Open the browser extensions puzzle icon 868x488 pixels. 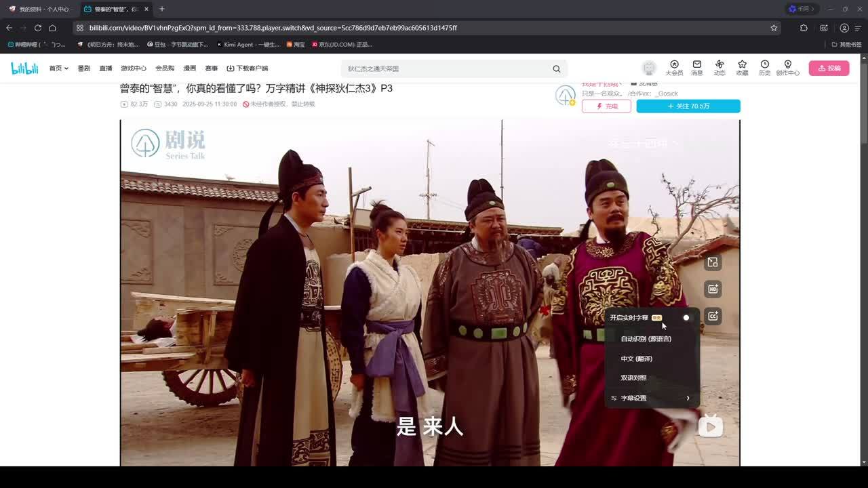point(804,28)
